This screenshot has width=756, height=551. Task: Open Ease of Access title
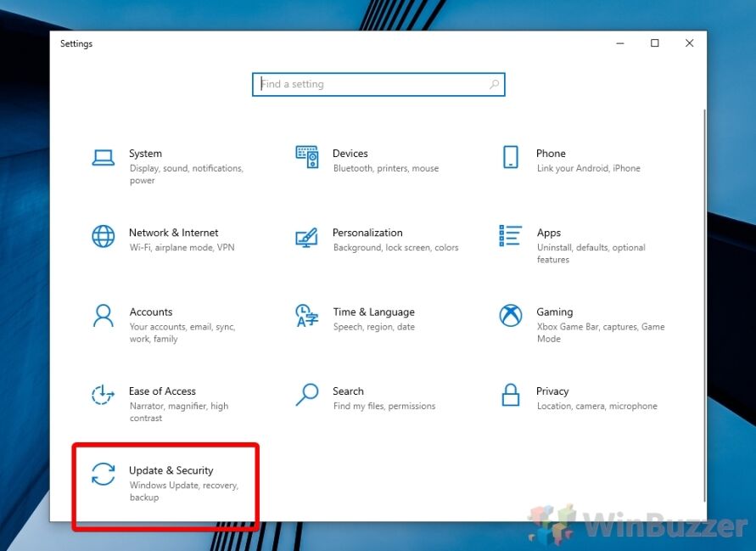tap(162, 391)
